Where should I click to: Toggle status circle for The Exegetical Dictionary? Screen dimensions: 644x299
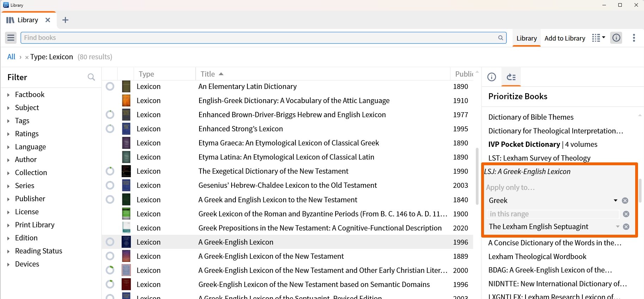(110, 171)
